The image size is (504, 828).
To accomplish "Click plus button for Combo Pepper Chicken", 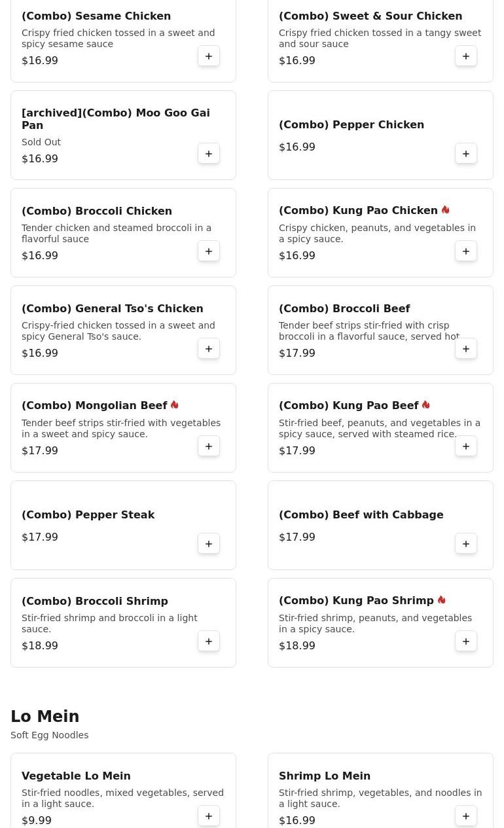I will [x=466, y=154].
